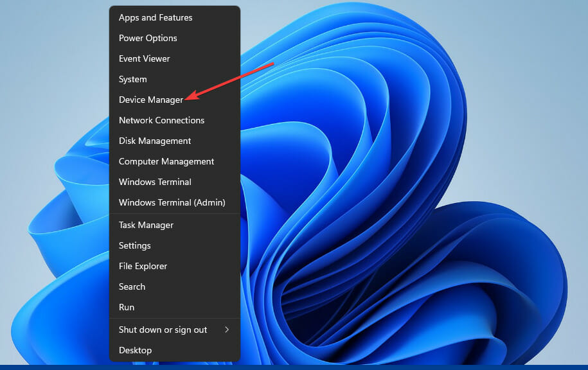Launch File Explorer from the menu
This screenshot has width=588, height=370.
[x=175, y=266]
